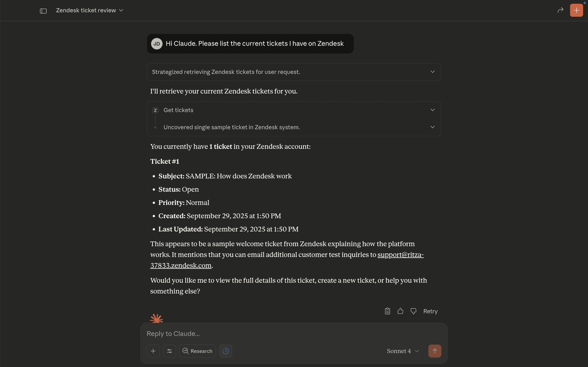Open the support@ritza-37833.zendesk.com link
The width and height of the screenshot is (588, 367).
pos(400,255)
